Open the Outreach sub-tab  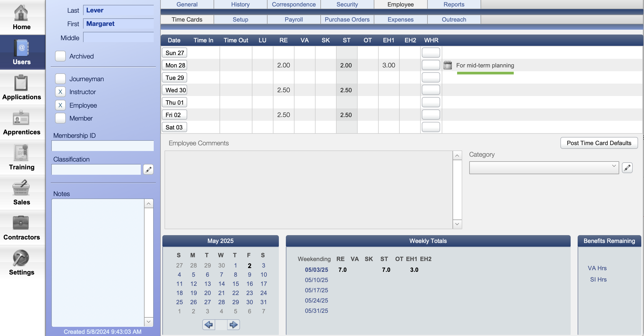coord(454,19)
